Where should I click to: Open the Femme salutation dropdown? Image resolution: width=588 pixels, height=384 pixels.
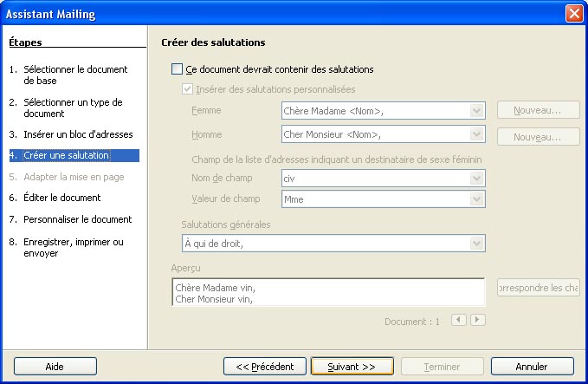476,111
